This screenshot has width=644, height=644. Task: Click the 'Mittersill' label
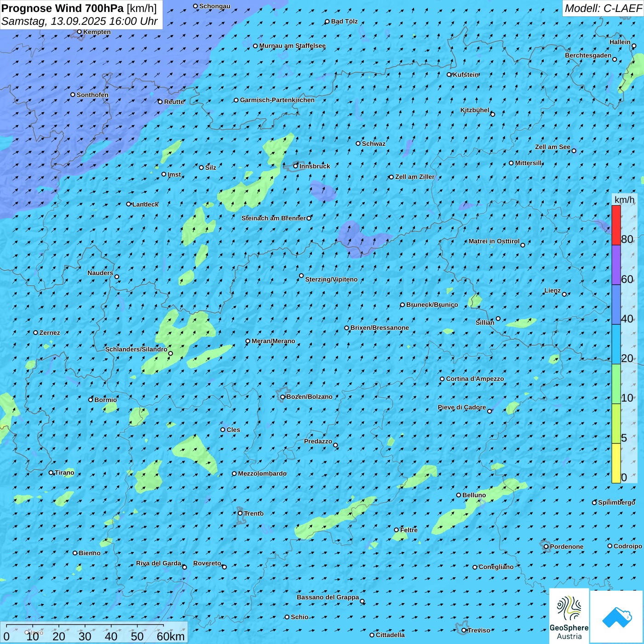coord(529,163)
